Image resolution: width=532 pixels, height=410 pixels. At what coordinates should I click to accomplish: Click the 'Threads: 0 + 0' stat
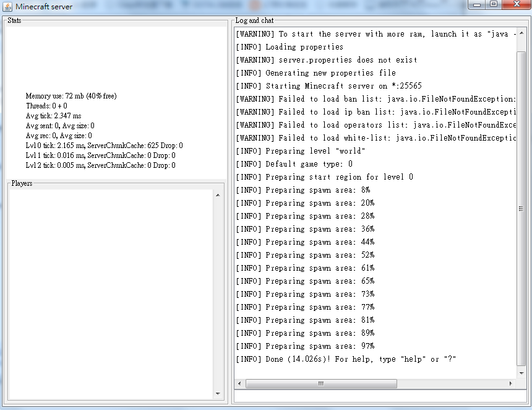[46, 106]
